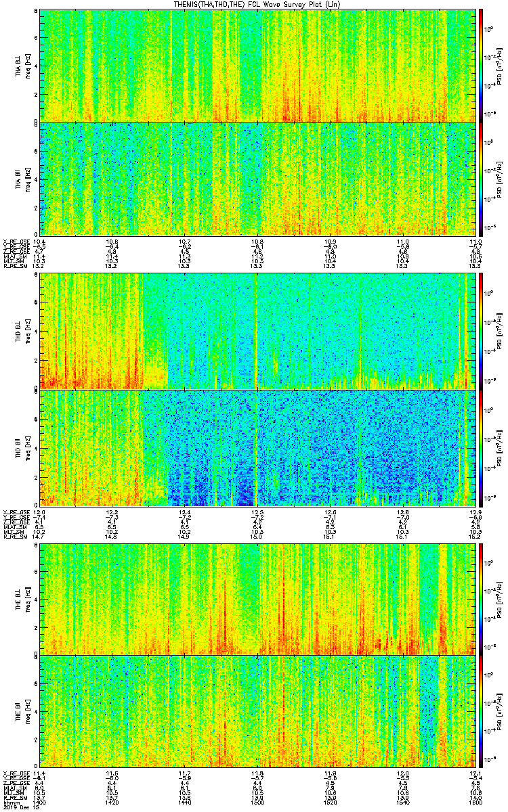This screenshot has height=812, width=508.
Task: Click the 1520 time tick label
Action: (330, 802)
